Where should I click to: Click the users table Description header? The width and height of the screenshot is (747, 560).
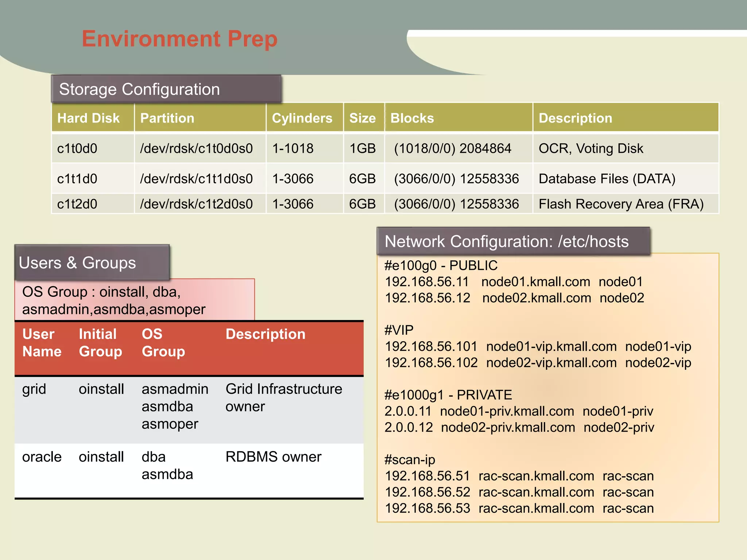tap(266, 334)
